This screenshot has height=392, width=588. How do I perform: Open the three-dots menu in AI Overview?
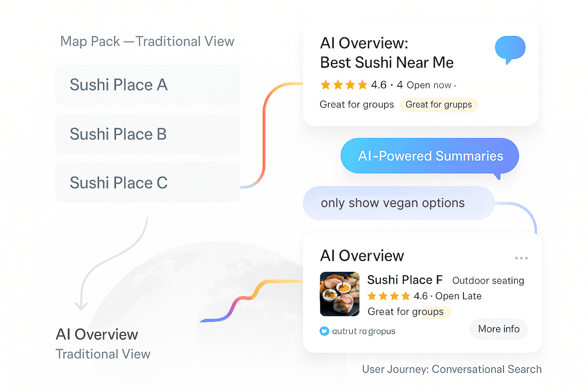521,258
